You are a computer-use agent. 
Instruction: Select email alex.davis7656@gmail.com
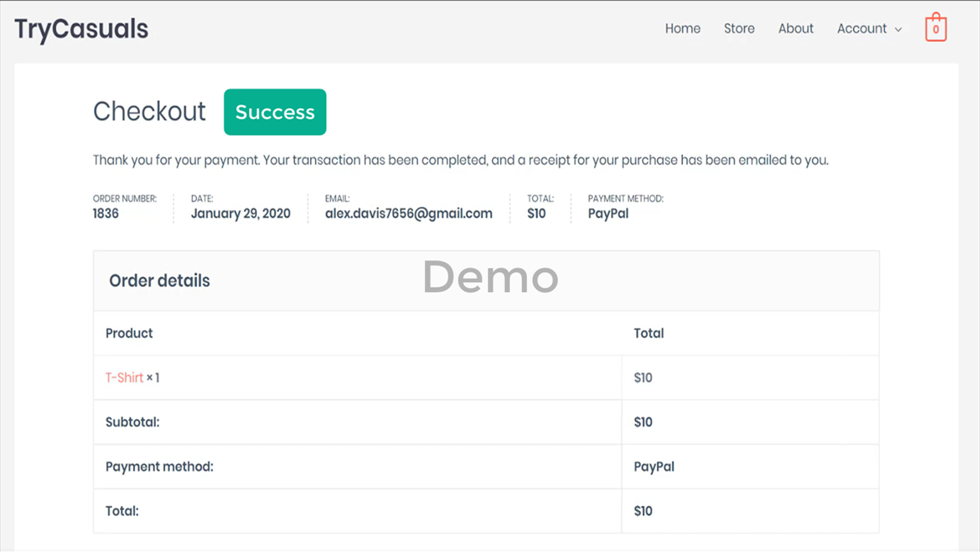pyautogui.click(x=409, y=213)
